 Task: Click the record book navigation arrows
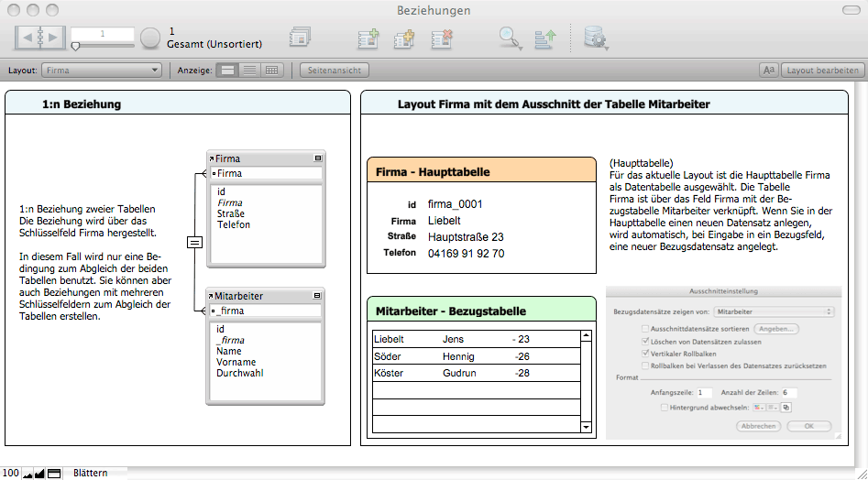[x=40, y=38]
